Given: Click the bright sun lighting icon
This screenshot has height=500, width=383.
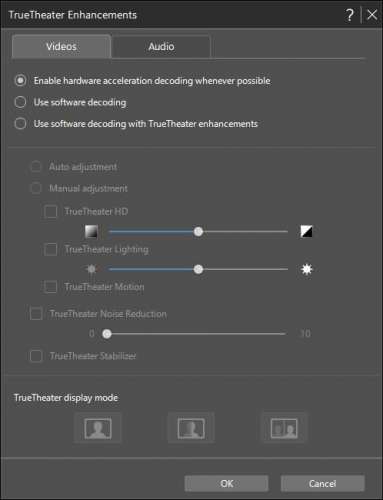Looking at the screenshot, I should [306, 269].
